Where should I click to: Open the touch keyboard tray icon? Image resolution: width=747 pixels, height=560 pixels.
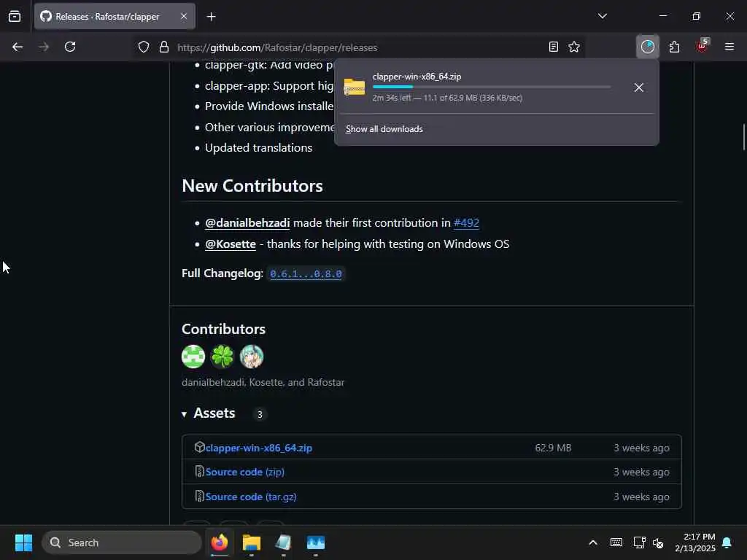(x=616, y=542)
